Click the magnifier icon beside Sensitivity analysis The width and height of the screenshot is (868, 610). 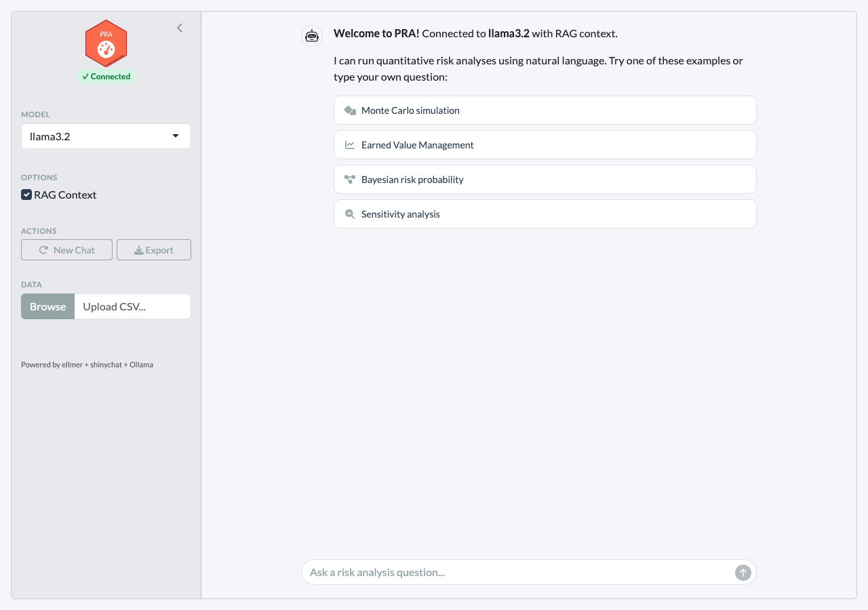point(350,214)
